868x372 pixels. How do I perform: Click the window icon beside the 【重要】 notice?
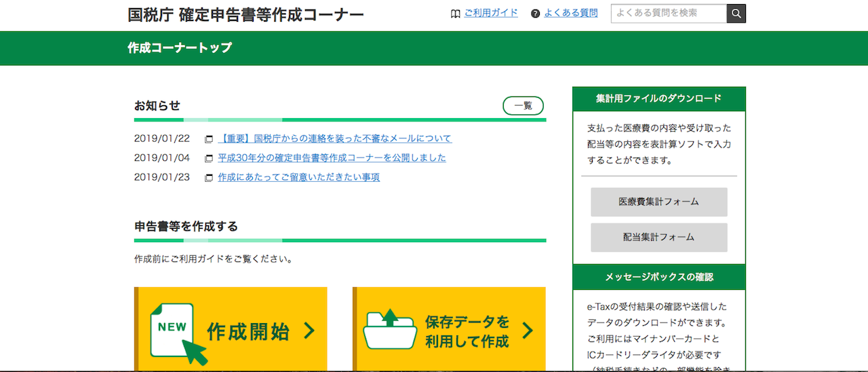tap(209, 139)
